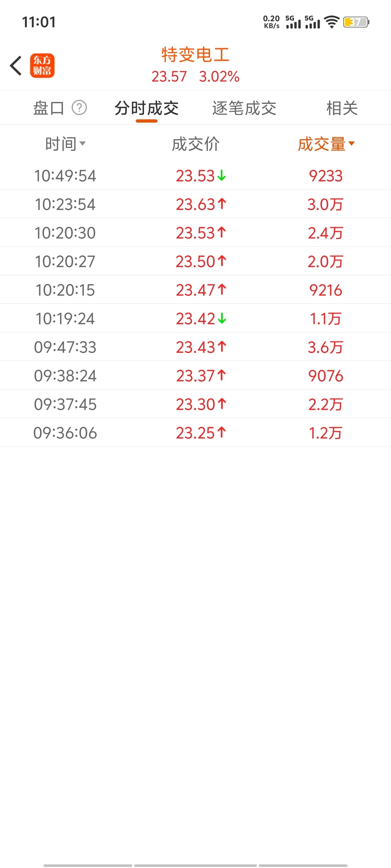Select the 09:47:33 trade row
391x868 pixels.
pyautogui.click(x=195, y=347)
